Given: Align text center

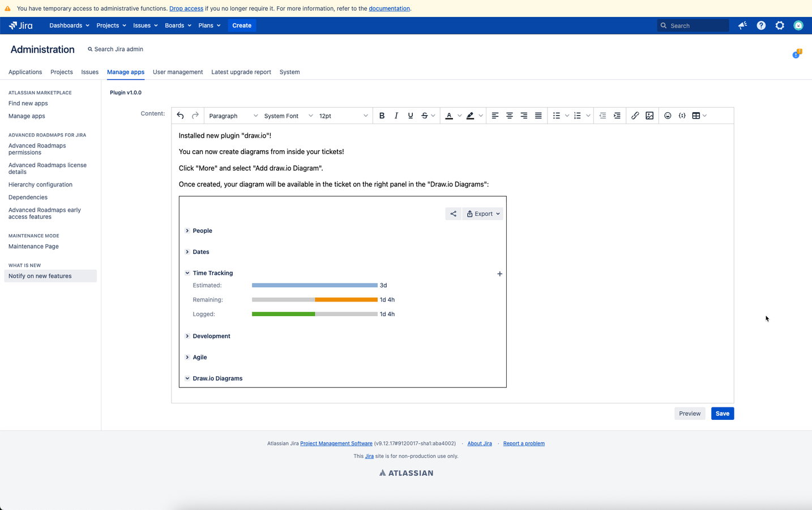Looking at the screenshot, I should (510, 116).
